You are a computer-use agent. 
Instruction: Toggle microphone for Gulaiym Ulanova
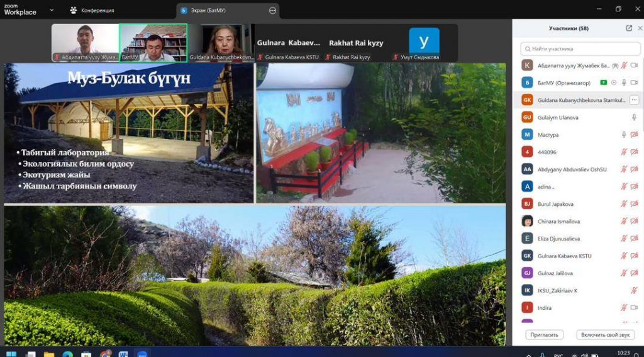pyautogui.click(x=634, y=117)
